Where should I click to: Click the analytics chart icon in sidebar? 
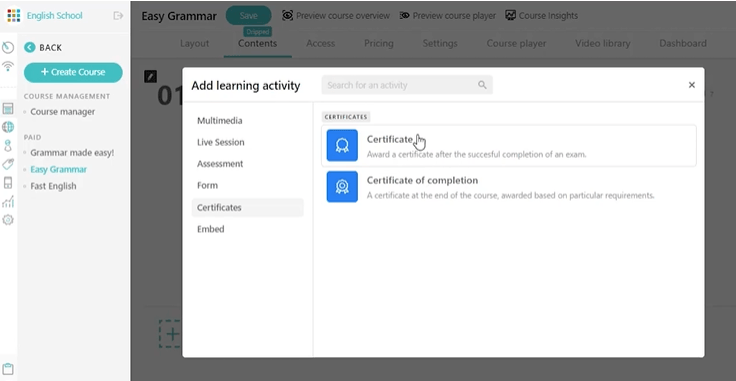[8, 201]
